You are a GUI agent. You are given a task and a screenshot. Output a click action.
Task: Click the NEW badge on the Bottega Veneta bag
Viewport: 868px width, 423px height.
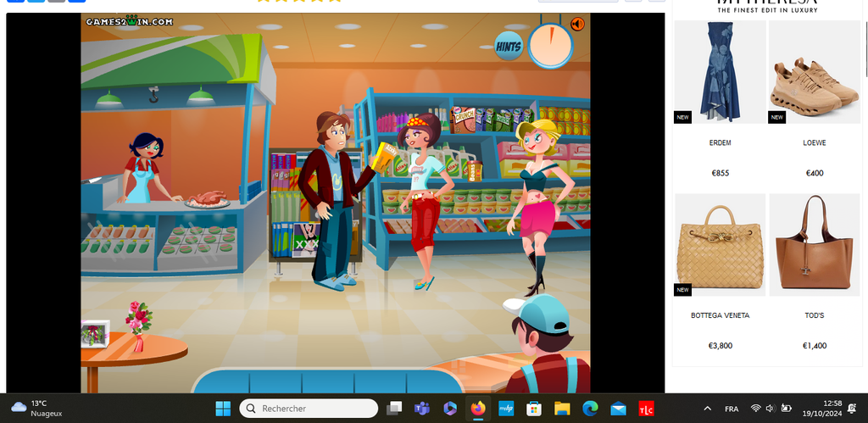[x=682, y=290]
